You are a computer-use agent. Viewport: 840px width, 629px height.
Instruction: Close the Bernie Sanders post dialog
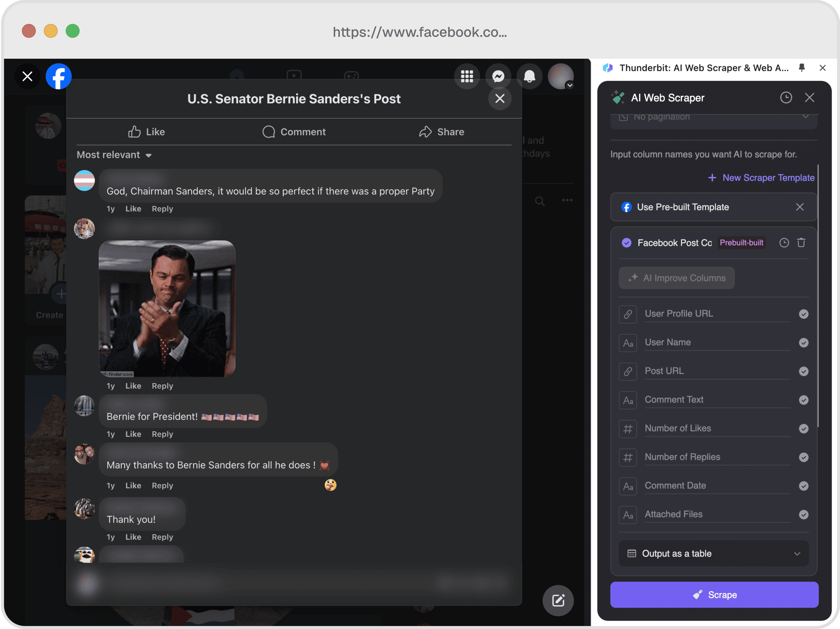[500, 98]
